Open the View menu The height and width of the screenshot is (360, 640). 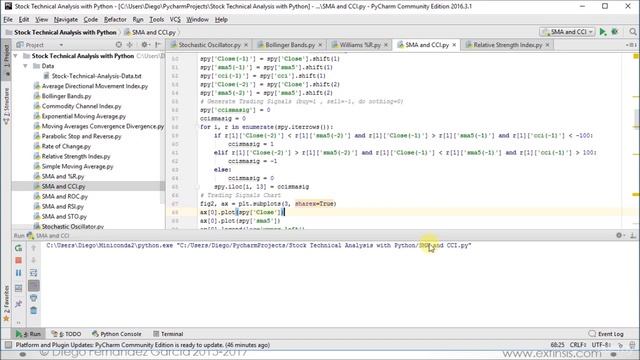pos(41,20)
